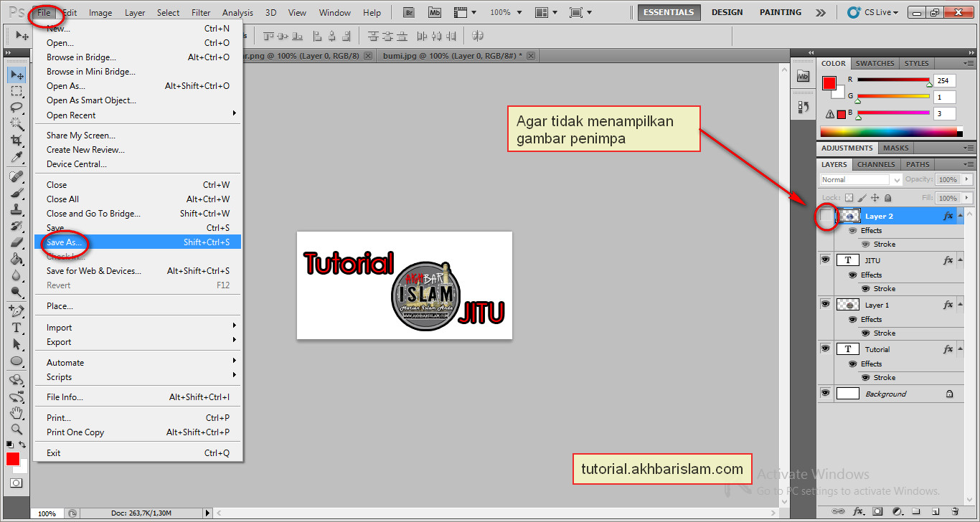980x522 pixels.
Task: Hide the Background layer
Action: coord(826,394)
